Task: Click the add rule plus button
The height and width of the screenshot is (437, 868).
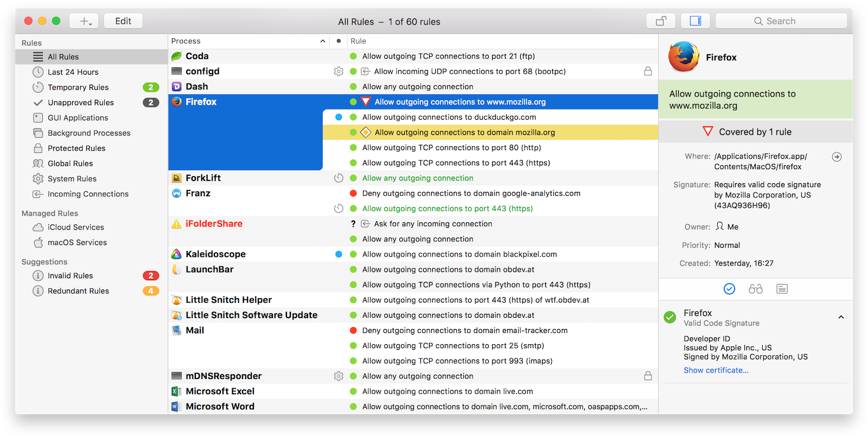Action: [84, 21]
